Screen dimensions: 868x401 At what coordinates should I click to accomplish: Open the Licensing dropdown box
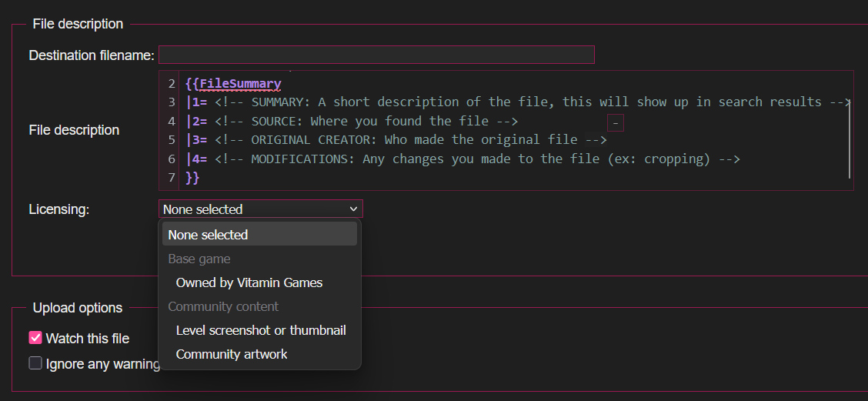[x=254, y=209]
